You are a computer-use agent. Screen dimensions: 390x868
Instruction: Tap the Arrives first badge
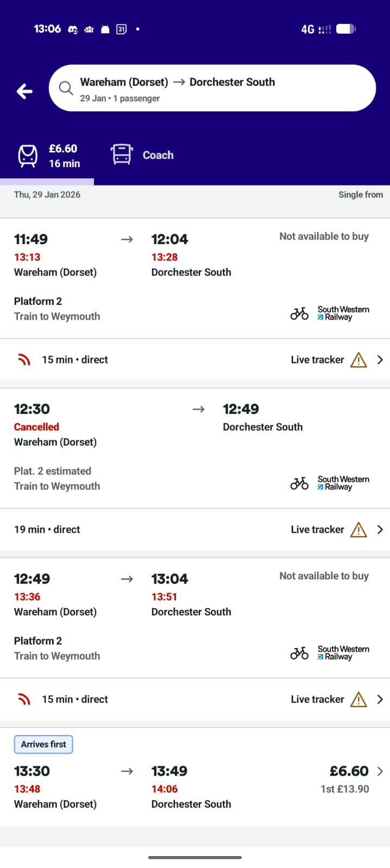pyautogui.click(x=43, y=744)
